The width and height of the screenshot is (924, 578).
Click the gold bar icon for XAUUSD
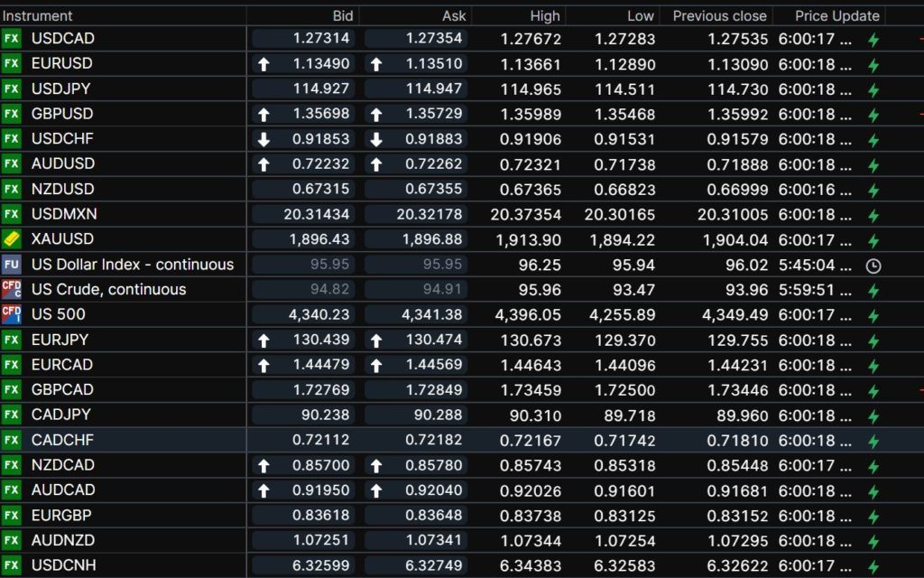click(x=12, y=239)
